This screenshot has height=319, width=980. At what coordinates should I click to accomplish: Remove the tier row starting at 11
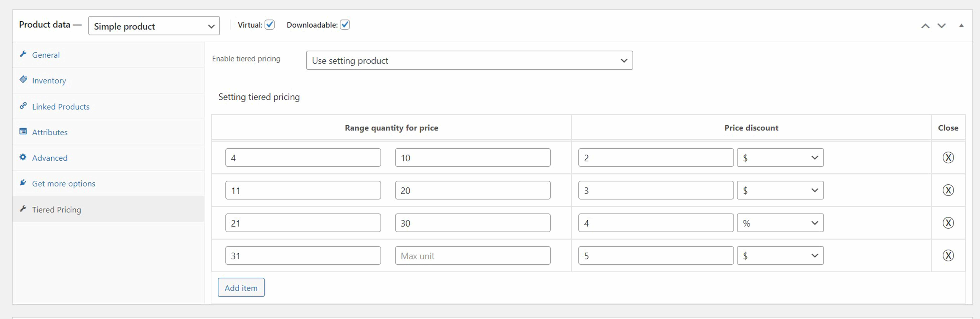[x=948, y=190]
